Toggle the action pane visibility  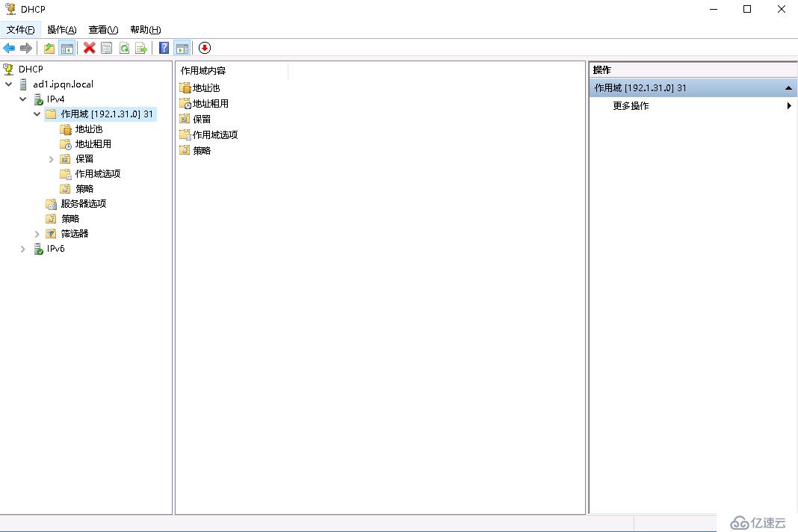(182, 48)
